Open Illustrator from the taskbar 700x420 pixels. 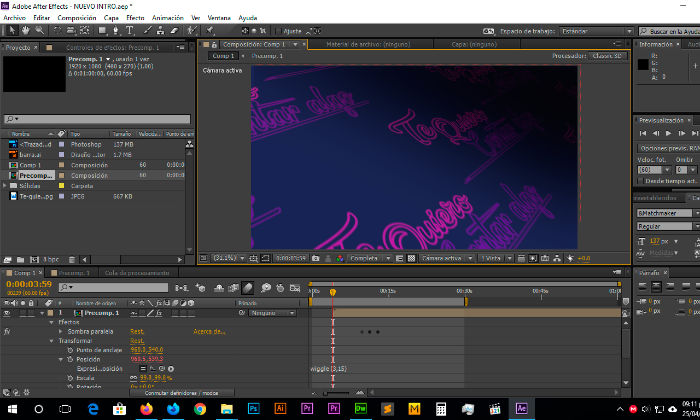(280, 408)
